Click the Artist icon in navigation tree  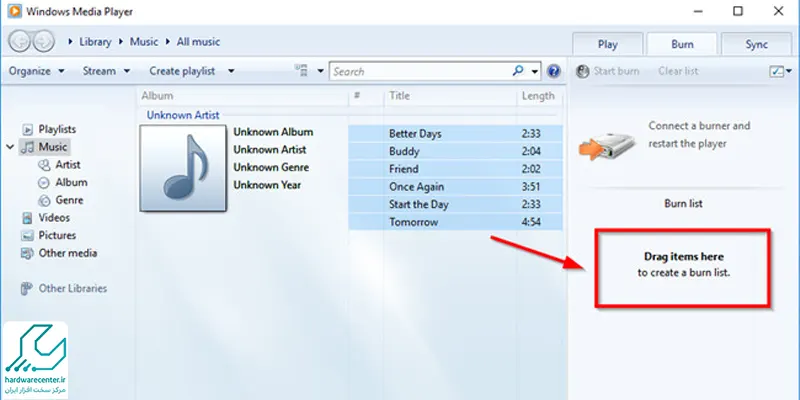coord(45,165)
